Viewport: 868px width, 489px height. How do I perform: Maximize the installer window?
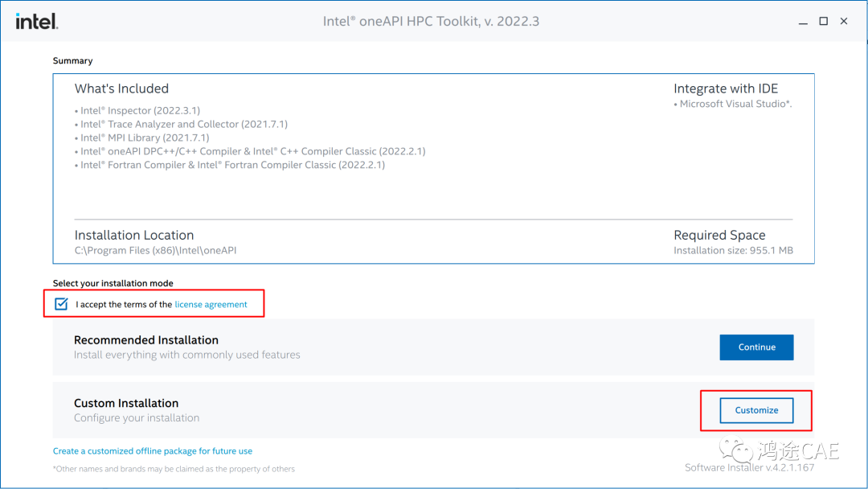(x=824, y=21)
